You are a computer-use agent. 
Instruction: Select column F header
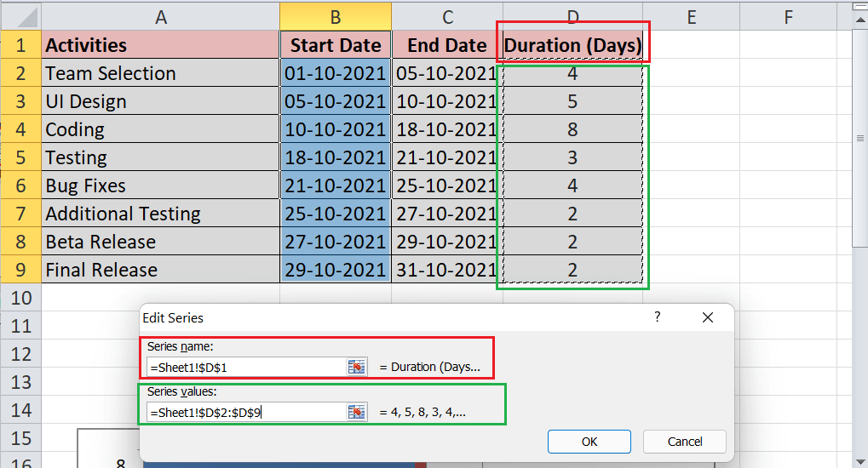(x=788, y=17)
